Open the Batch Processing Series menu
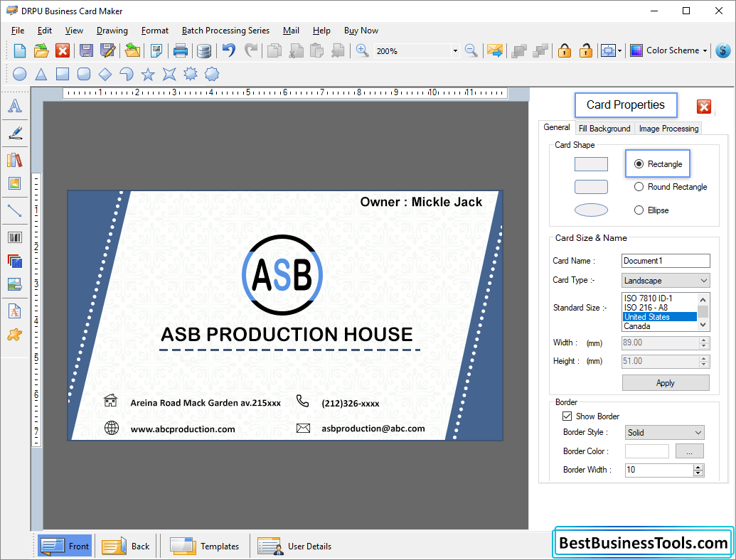Image resolution: width=736 pixels, height=560 pixels. 225,30
